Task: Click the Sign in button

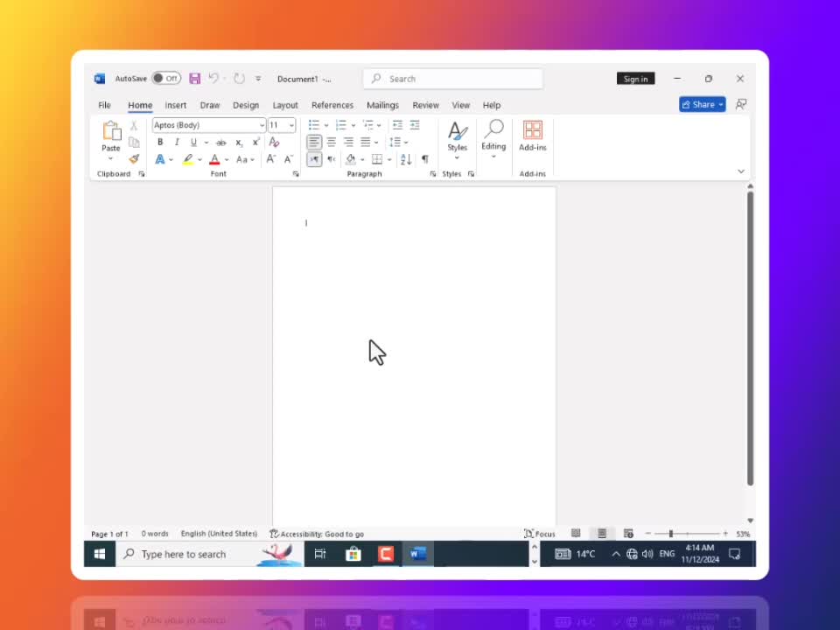Action: pos(636,79)
